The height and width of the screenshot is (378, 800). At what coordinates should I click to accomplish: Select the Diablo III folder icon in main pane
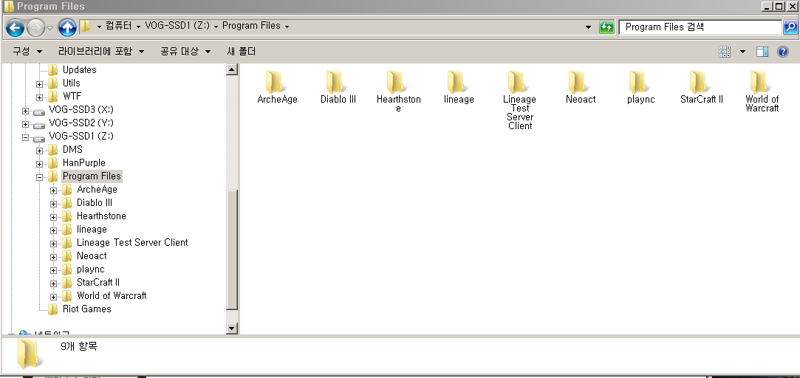click(338, 87)
